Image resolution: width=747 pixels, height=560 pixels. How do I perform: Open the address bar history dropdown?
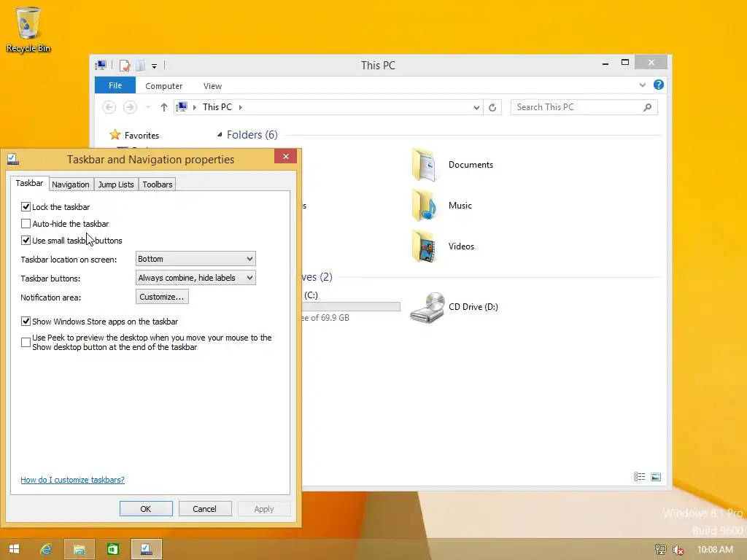[x=476, y=108]
